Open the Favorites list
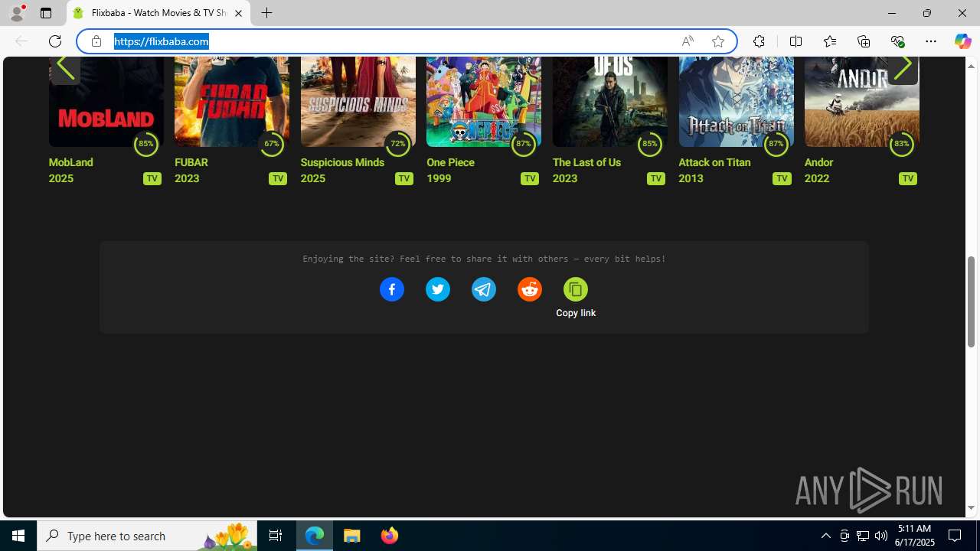This screenshot has height=551, width=980. pyautogui.click(x=829, y=41)
